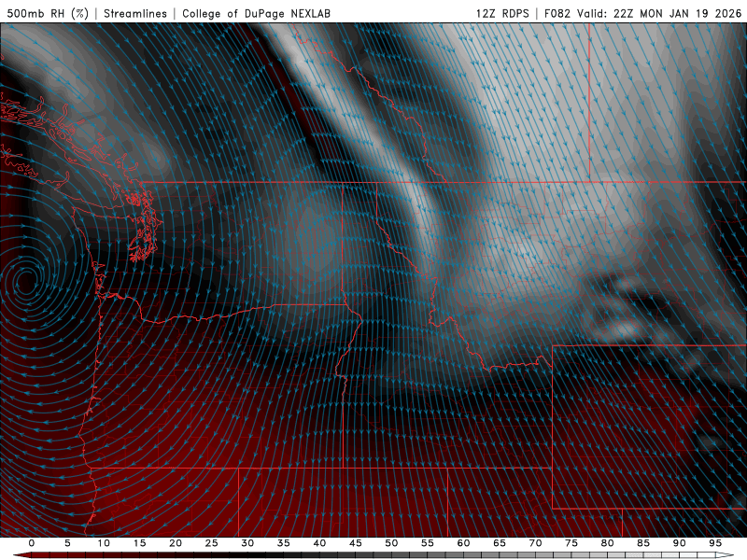Click "College of DuPage NEXLAB" header text
The width and height of the screenshot is (747, 560).
256,13
